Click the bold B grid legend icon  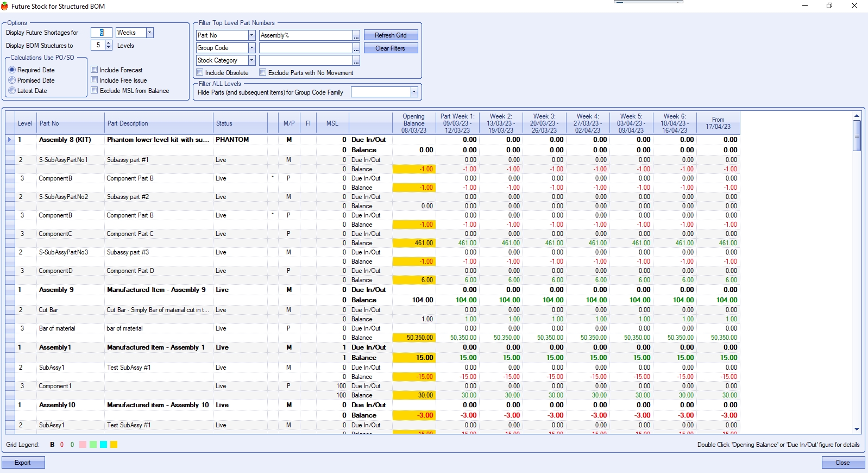tap(52, 445)
